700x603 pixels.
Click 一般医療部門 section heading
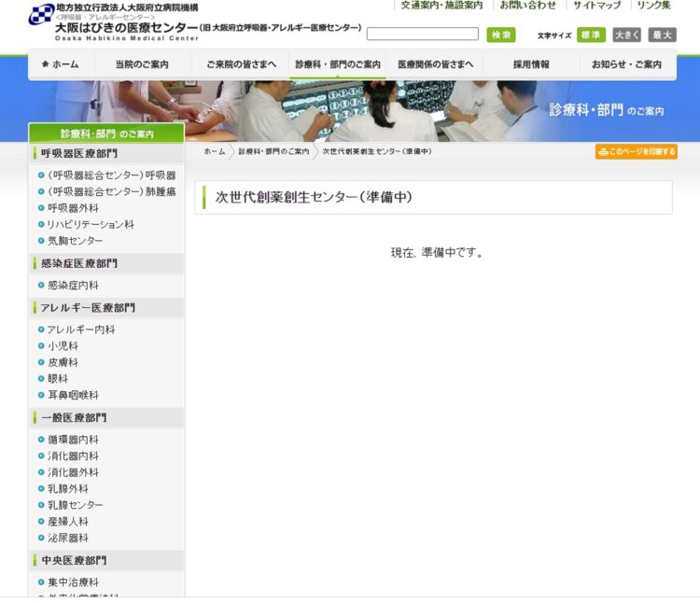106,418
